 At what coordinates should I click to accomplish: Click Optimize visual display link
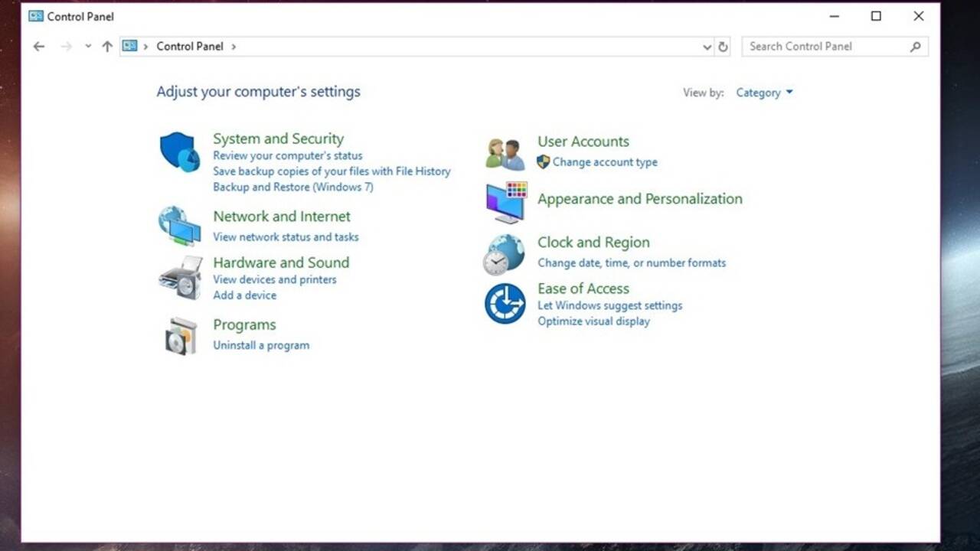tap(593, 321)
